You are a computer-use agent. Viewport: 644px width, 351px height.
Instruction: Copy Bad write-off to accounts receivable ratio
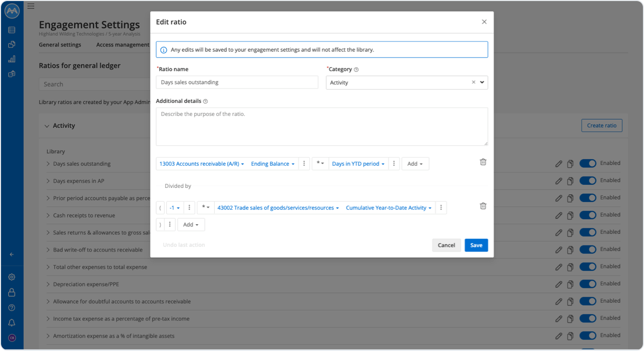point(570,250)
